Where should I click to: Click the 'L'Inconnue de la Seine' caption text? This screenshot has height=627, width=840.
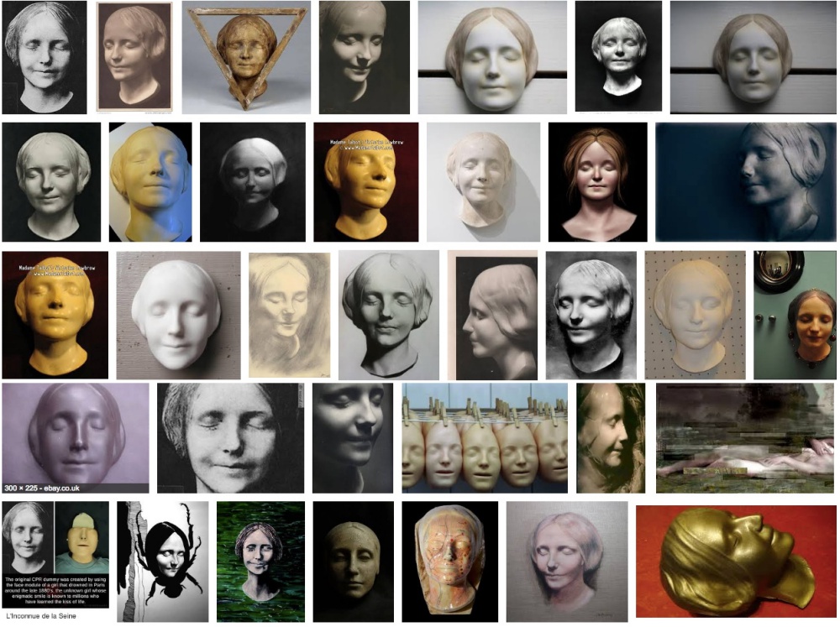[41, 616]
